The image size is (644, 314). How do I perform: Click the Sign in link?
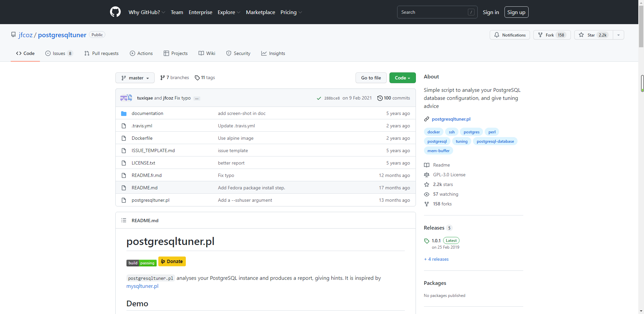point(491,12)
